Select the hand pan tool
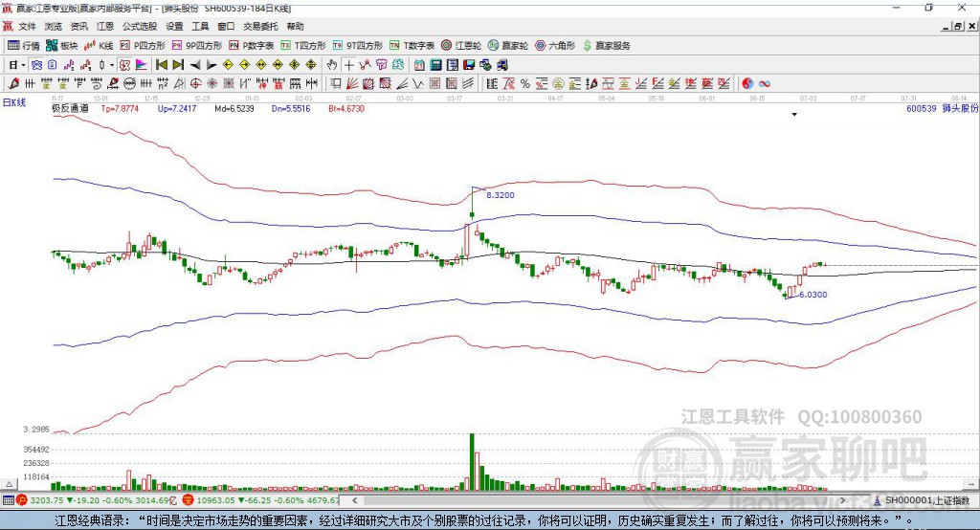 (332, 65)
